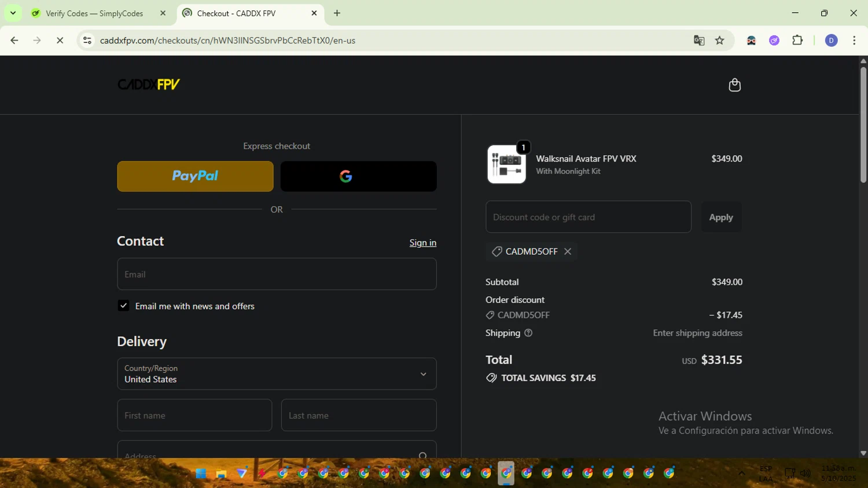Click the shipping help question mark icon

coord(528,333)
